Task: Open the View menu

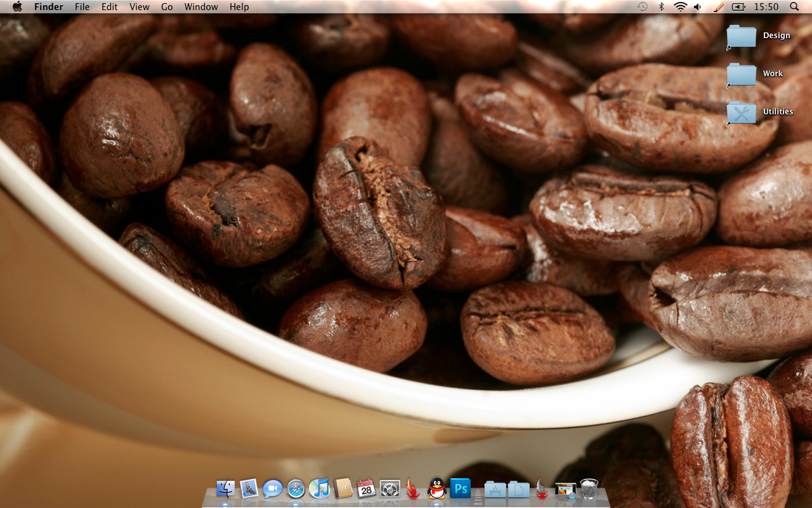Action: coord(140,7)
